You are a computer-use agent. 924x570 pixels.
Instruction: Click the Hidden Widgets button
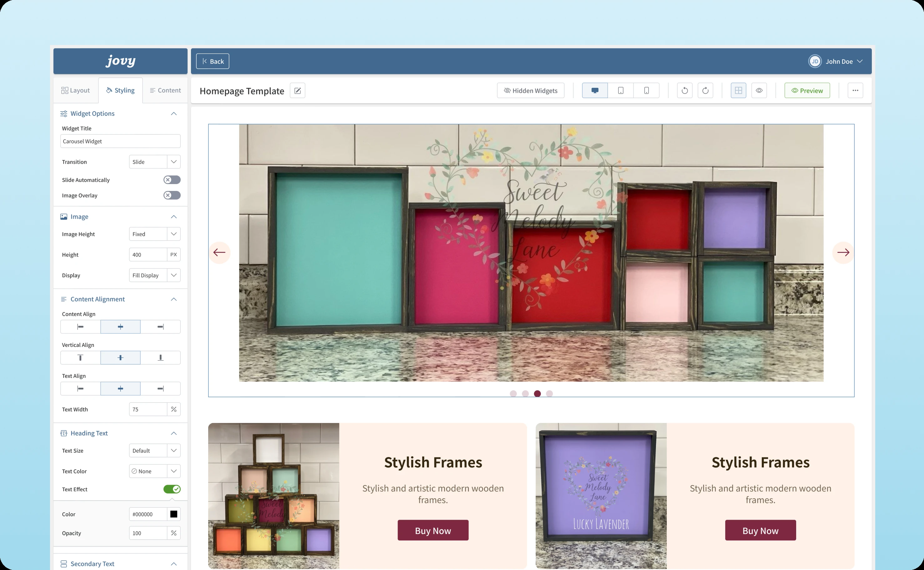tap(530, 91)
